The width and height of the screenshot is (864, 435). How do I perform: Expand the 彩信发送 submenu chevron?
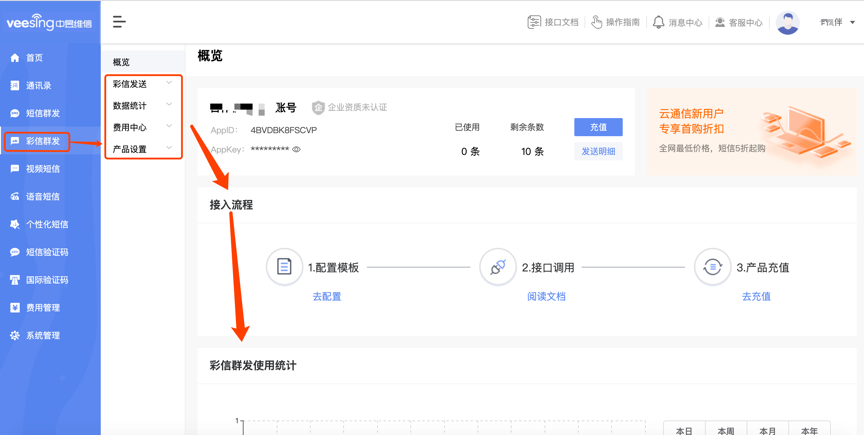coord(169,83)
